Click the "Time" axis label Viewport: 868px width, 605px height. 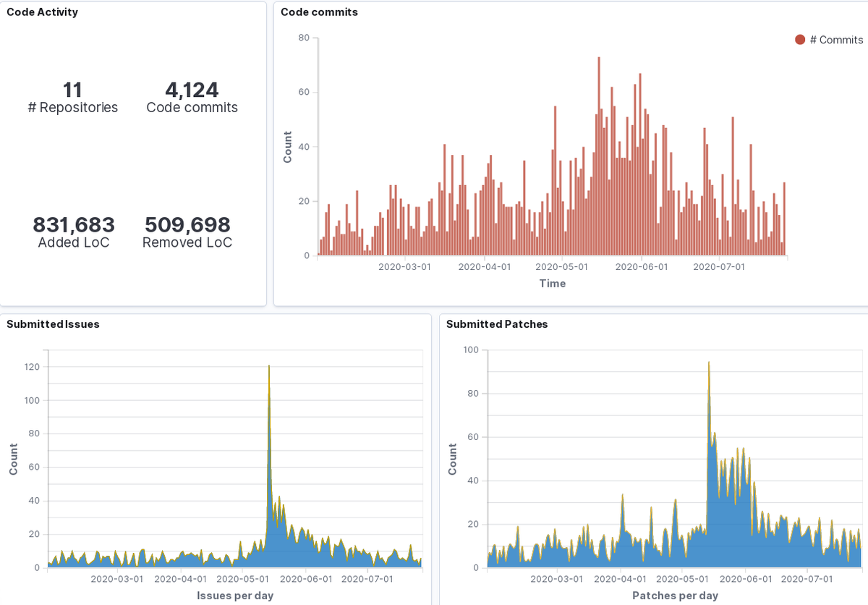click(x=553, y=284)
